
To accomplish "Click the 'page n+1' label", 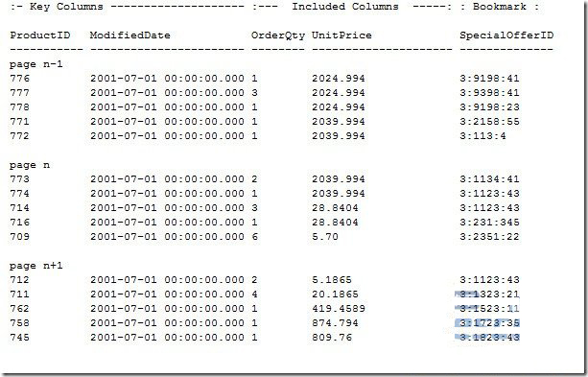I will [x=36, y=266].
